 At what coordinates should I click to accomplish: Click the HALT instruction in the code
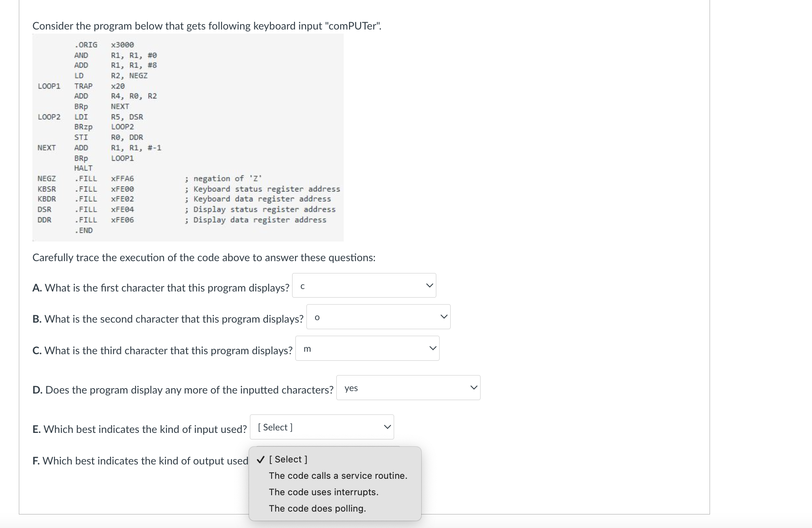[83, 168]
